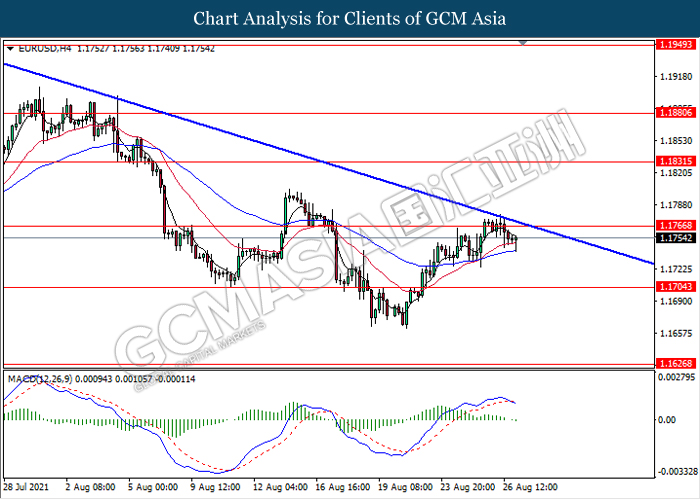Click the MACD scale value -0.003328

[x=677, y=472]
